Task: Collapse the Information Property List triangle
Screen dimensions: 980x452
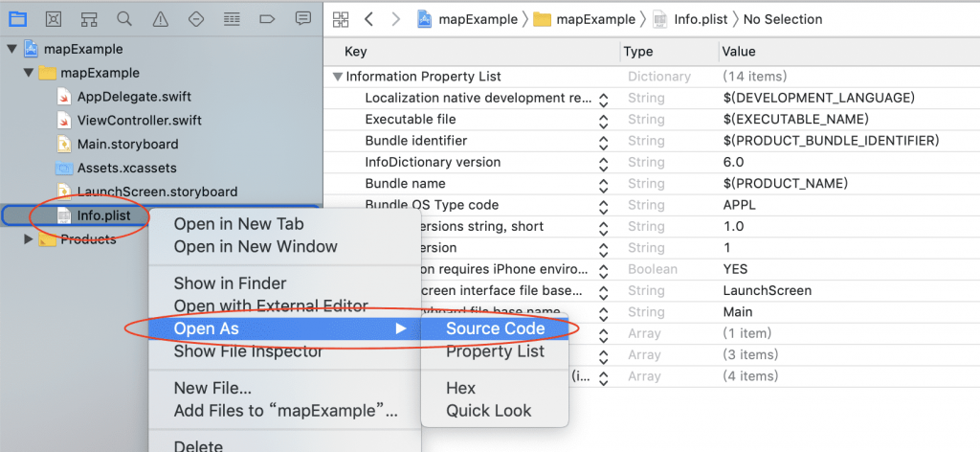Action: (338, 77)
